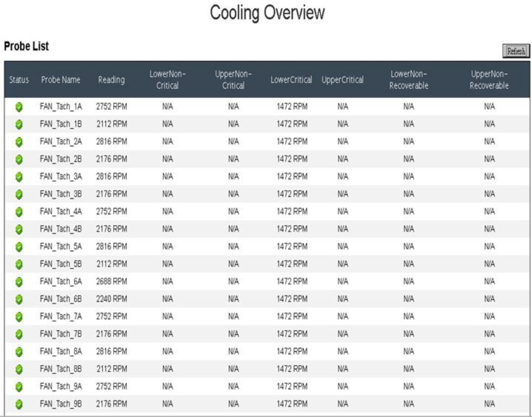The width and height of the screenshot is (532, 417).
Task: Select the FAN_Tach_1A probe name
Action: [61, 107]
